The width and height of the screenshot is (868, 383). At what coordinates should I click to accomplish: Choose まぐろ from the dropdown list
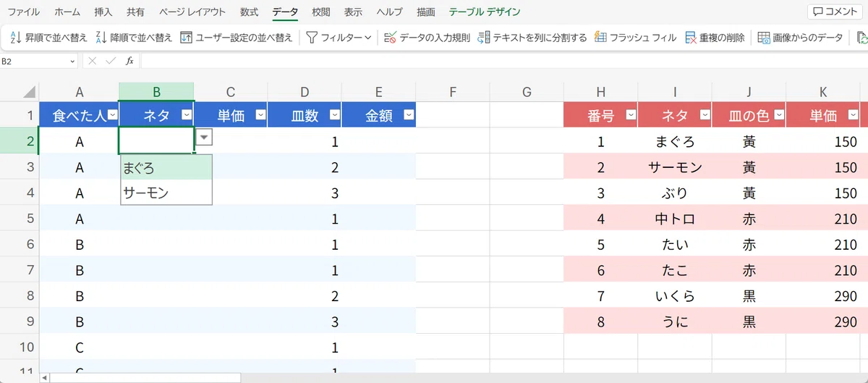(166, 168)
